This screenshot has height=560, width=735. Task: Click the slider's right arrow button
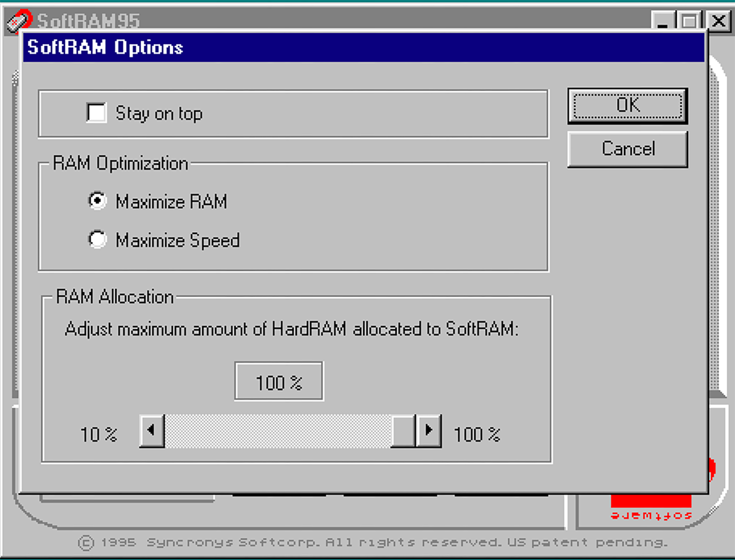tap(429, 430)
